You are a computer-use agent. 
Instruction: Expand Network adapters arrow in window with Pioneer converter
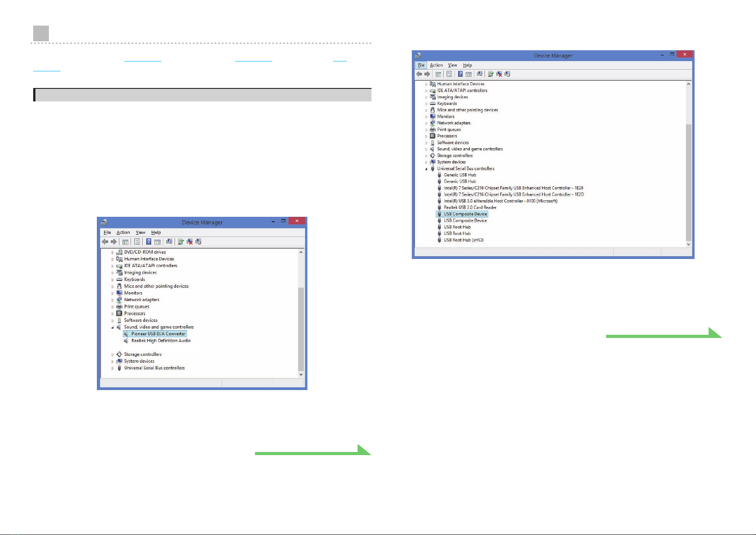[113, 300]
